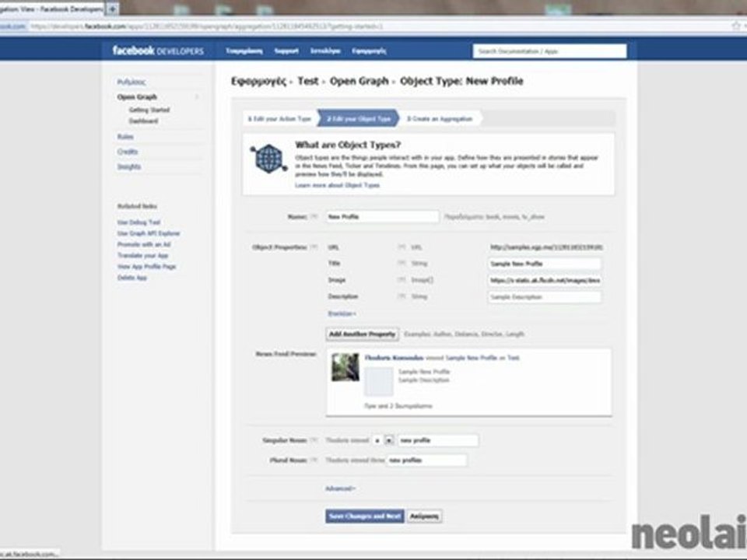Click the Singular Noun field 'new profile'

click(438, 440)
